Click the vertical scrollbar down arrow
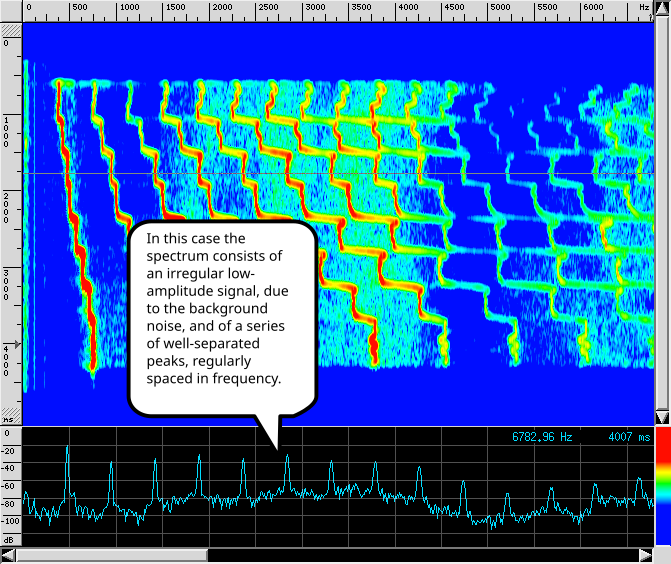671x564 pixels. [x=663, y=418]
